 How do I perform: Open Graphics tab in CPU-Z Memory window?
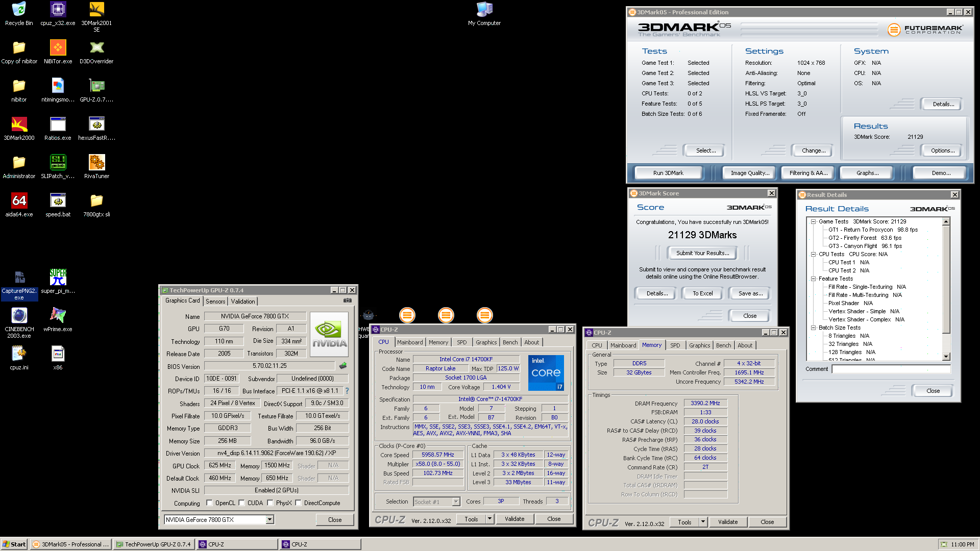tap(699, 345)
